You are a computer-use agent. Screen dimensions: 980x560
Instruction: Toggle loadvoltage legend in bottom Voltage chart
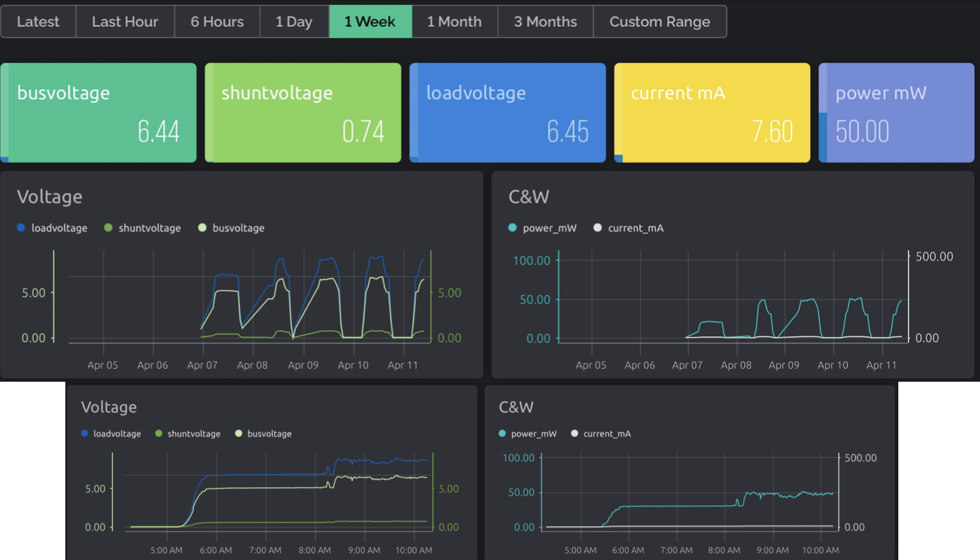[x=111, y=434]
